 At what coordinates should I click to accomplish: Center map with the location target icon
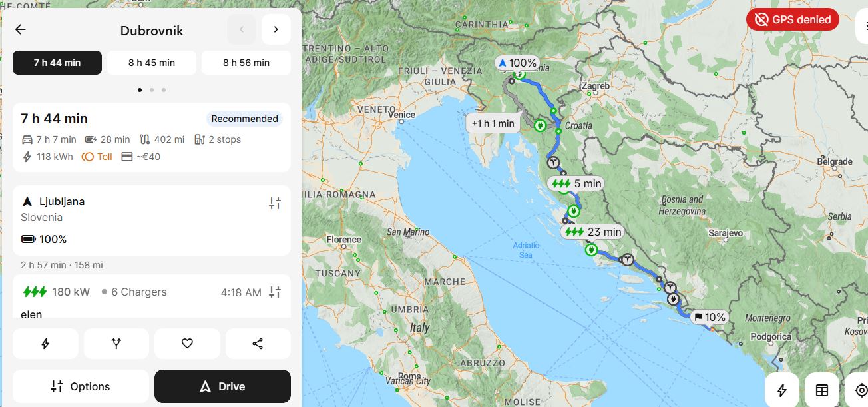860,390
